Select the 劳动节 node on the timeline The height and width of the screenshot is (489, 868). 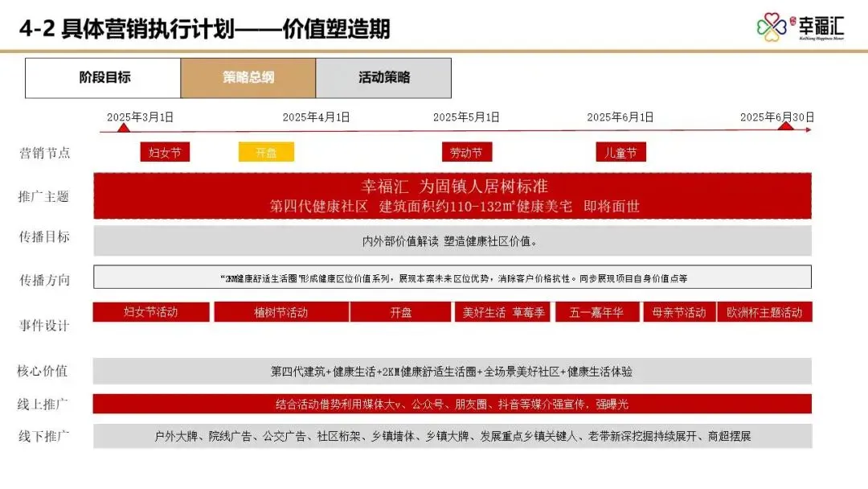469,151
